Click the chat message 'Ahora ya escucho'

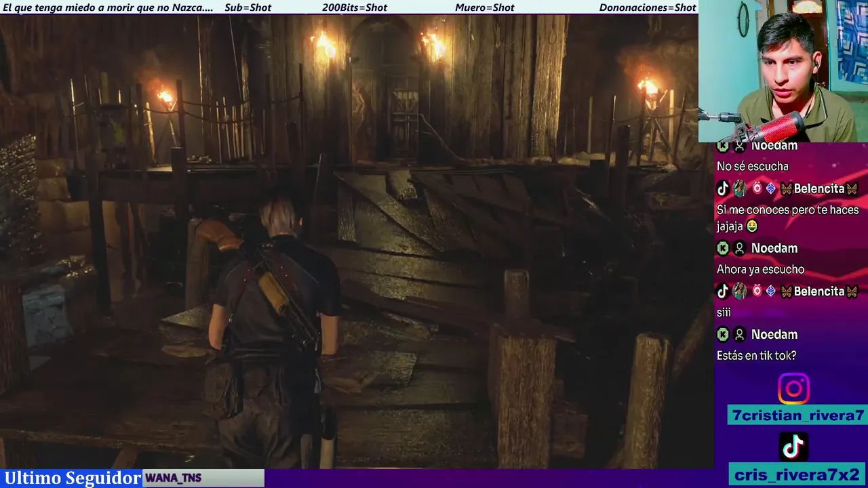coord(761,269)
